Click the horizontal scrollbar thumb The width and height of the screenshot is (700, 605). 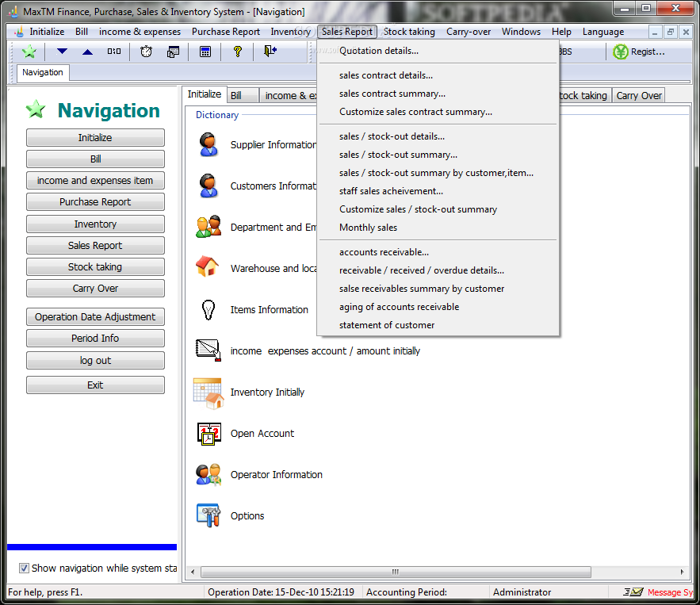[x=396, y=572]
